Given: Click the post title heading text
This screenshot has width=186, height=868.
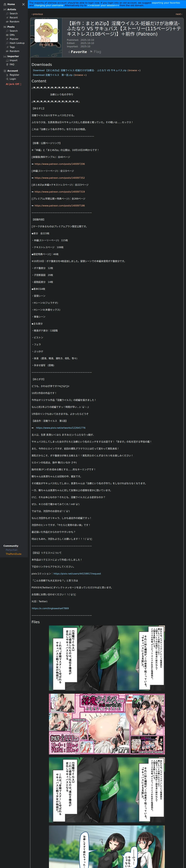Looking at the screenshot, I should pos(124,29).
